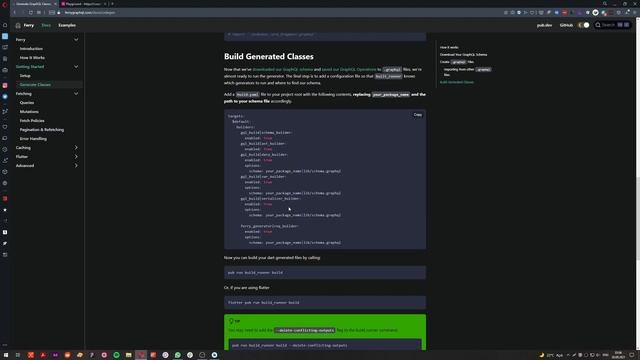Open the Fetch Policies doc page
Image resolution: width=640 pixels, height=360 pixels.
pos(32,120)
